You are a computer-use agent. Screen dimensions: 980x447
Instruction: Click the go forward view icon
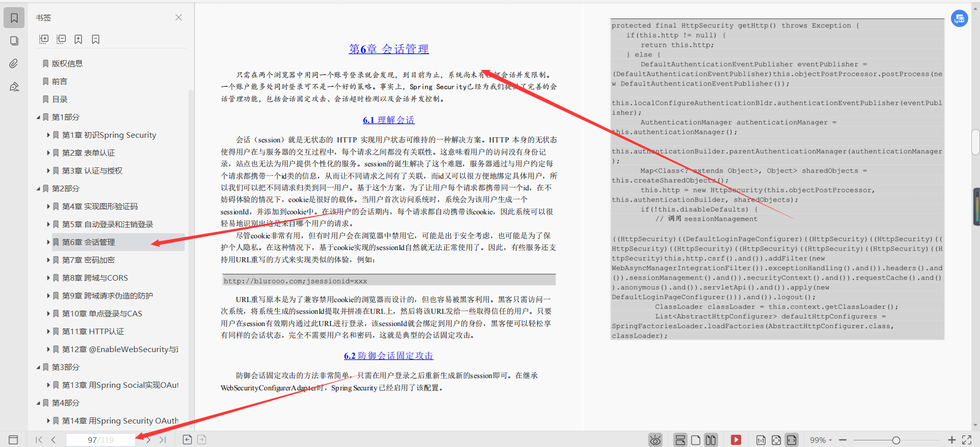point(202,439)
